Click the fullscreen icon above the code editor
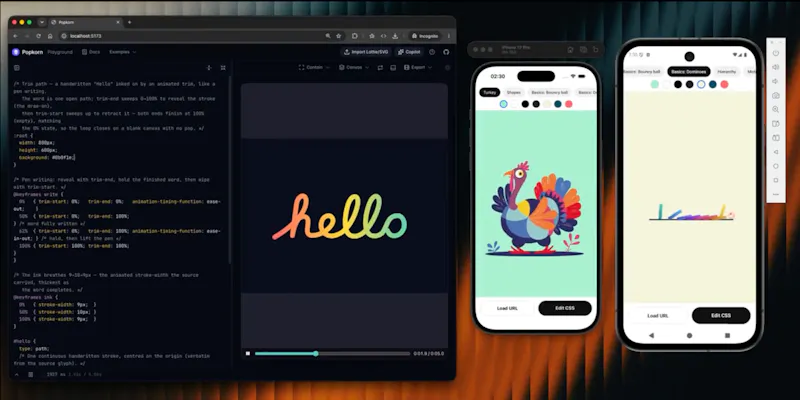This screenshot has width=800, height=400. point(223,67)
